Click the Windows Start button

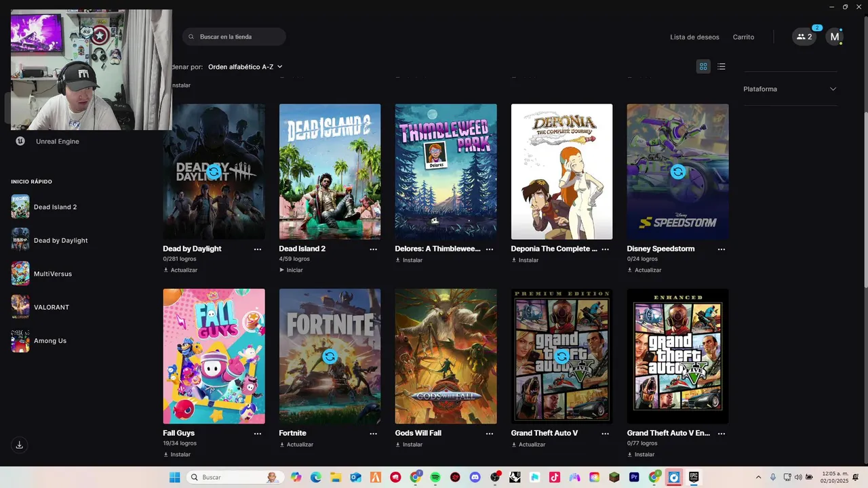tap(174, 477)
